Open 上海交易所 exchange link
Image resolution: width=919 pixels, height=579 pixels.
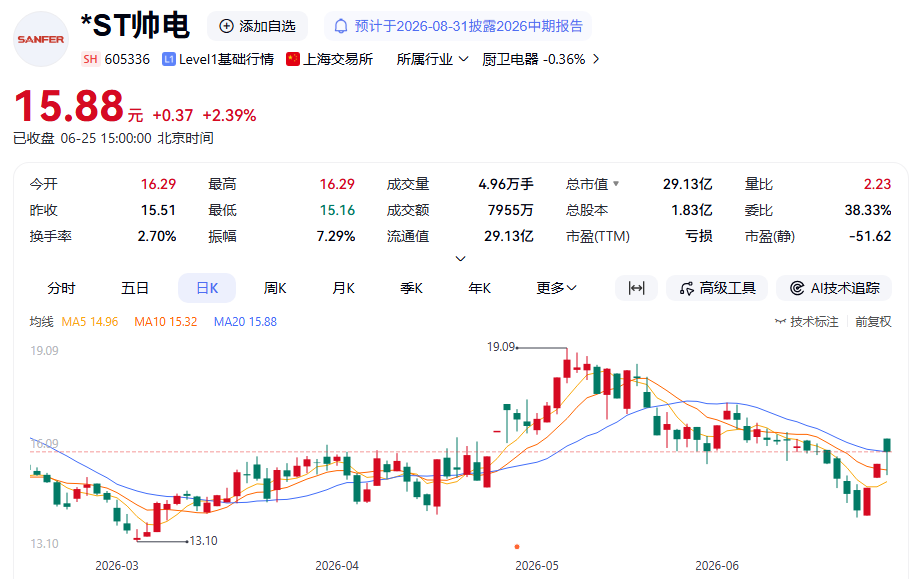click(338, 59)
